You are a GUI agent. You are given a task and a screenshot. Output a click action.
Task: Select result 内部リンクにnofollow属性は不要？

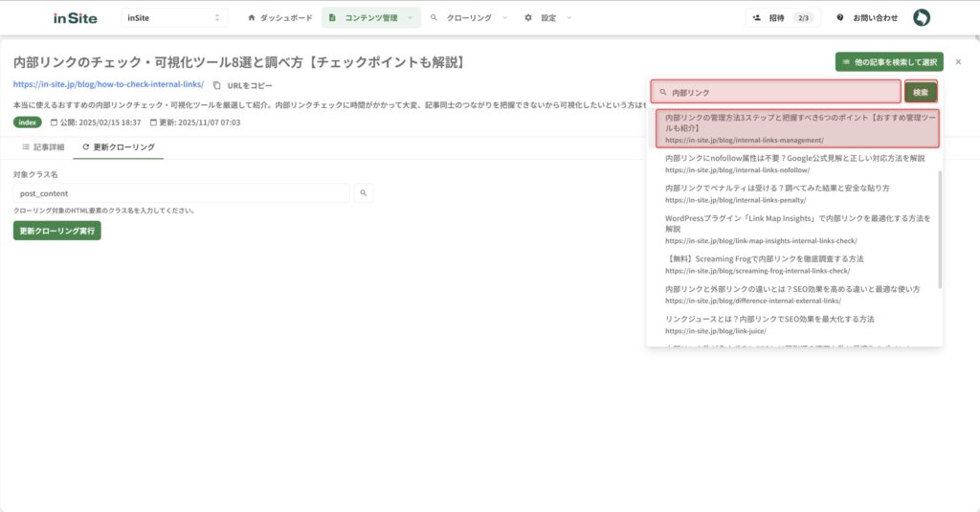pos(793,164)
